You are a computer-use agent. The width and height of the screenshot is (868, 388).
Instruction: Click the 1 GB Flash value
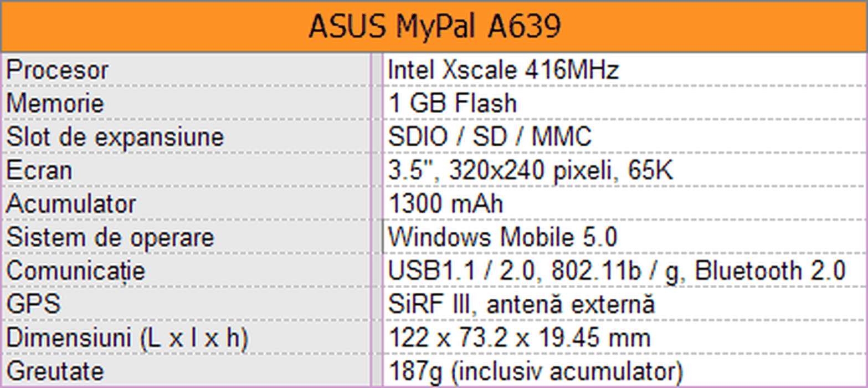pyautogui.click(x=453, y=104)
